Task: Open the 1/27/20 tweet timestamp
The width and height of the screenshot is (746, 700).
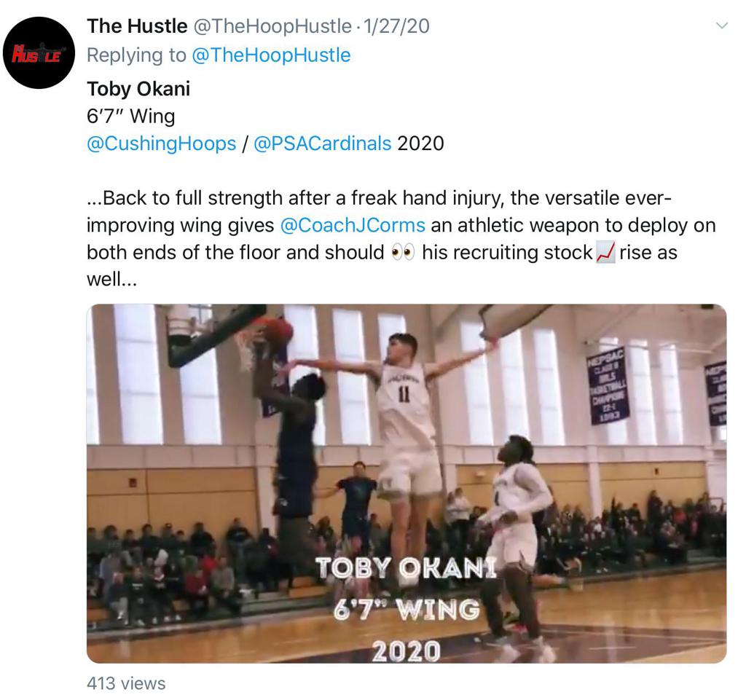Action: click(x=396, y=26)
